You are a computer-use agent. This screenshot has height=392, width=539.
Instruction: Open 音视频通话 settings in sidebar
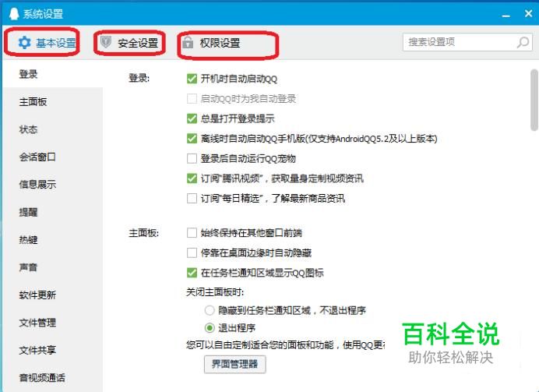pyautogui.click(x=42, y=377)
